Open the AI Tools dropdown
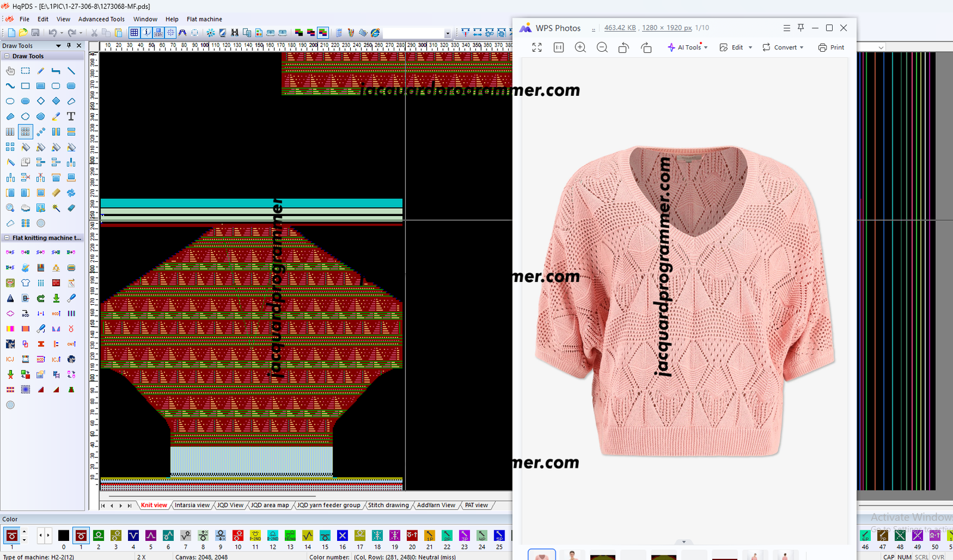The width and height of the screenshot is (953, 560). [688, 48]
